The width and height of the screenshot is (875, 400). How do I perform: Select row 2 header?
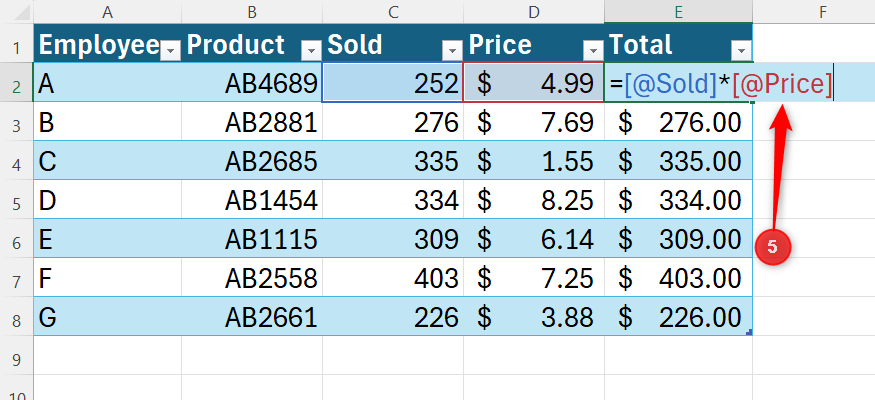pyautogui.click(x=17, y=82)
